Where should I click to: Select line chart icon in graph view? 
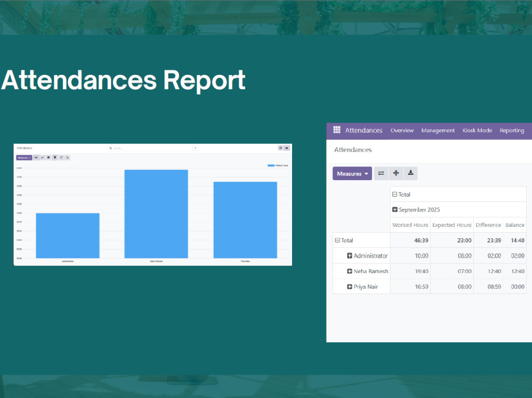click(x=43, y=157)
